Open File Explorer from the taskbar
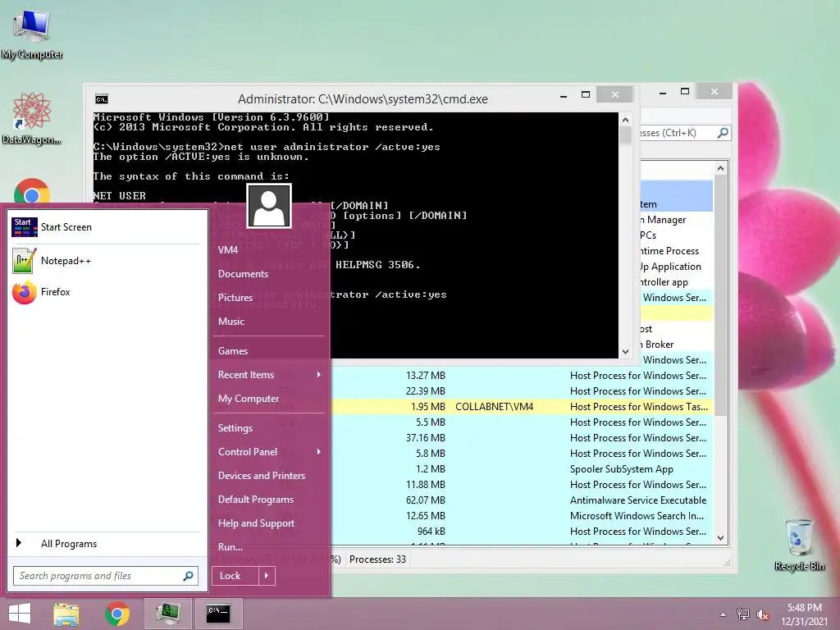The height and width of the screenshot is (630, 840). point(66,614)
